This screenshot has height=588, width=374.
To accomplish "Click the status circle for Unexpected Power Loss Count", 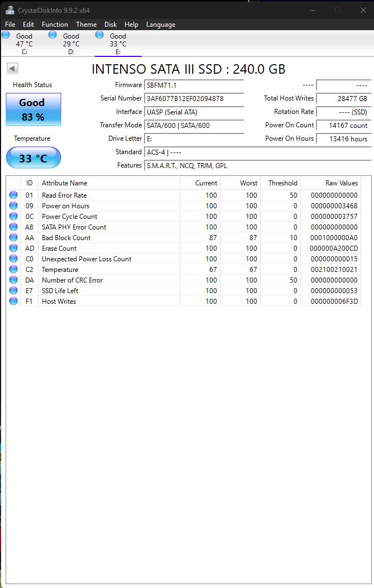I will point(13,259).
